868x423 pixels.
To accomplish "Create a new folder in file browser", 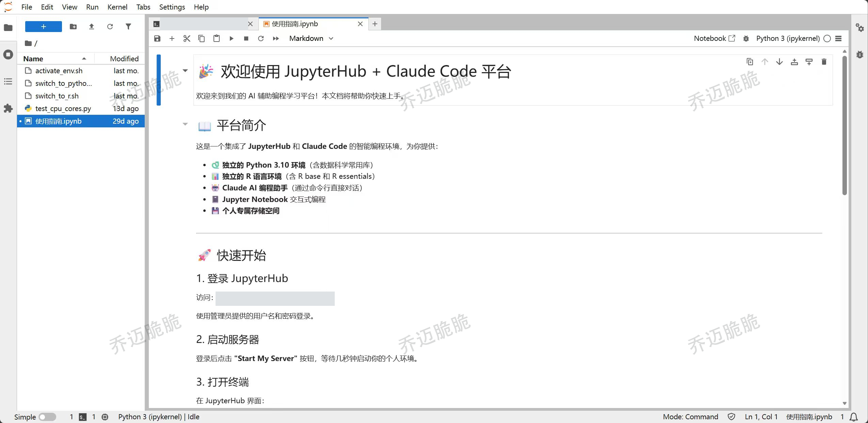I will (x=73, y=27).
